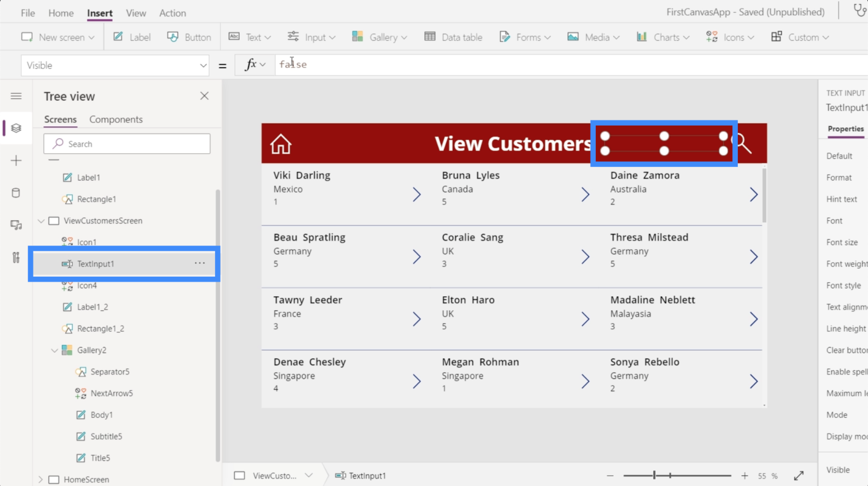Select Rectangle1 in the tree
Viewport: 868px width, 486px height.
tap(96, 199)
